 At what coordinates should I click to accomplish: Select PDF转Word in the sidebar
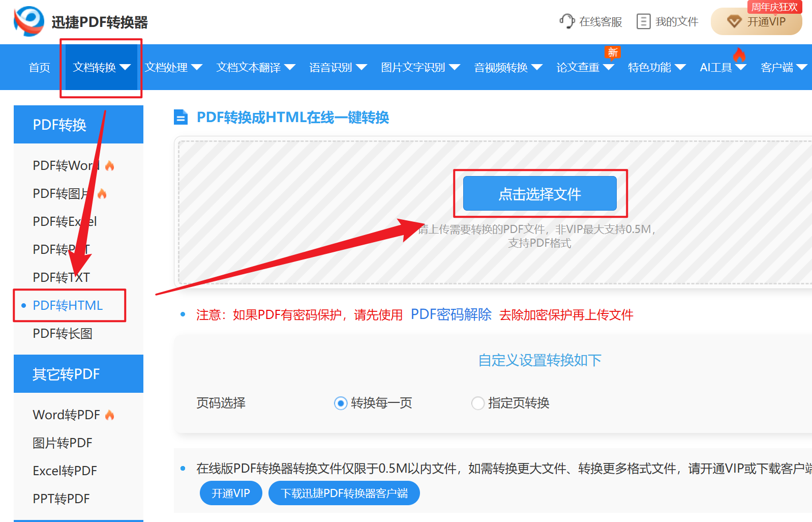coord(66,166)
